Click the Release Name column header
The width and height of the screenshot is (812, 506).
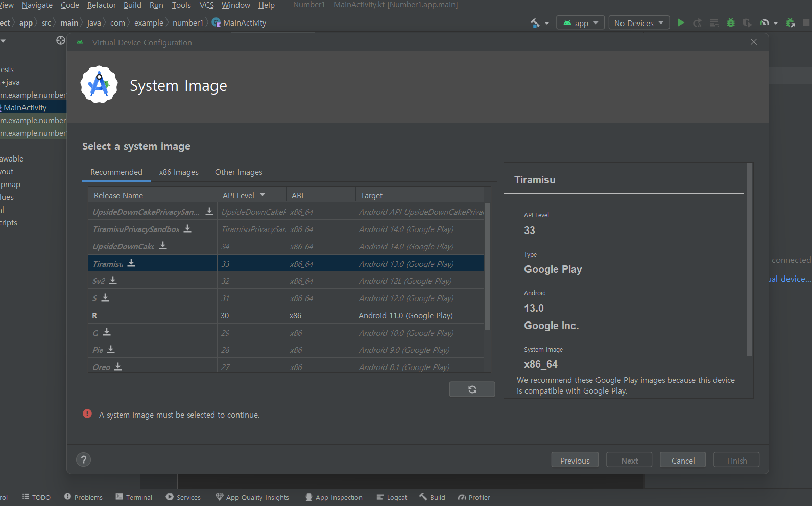[x=153, y=195]
